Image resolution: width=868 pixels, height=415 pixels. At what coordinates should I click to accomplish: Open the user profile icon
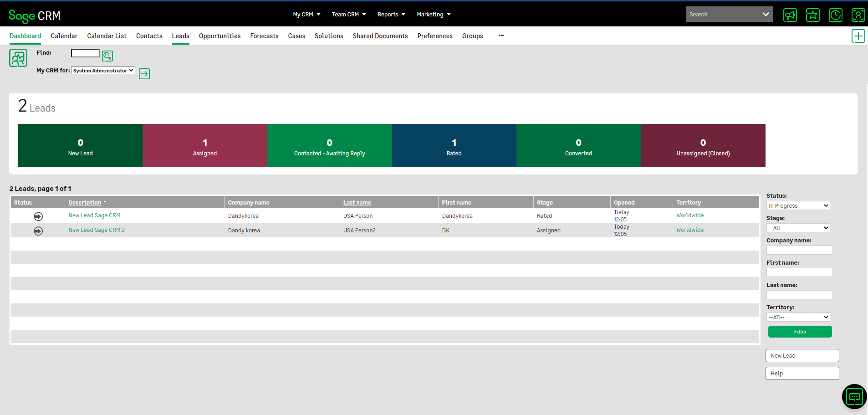(x=858, y=15)
